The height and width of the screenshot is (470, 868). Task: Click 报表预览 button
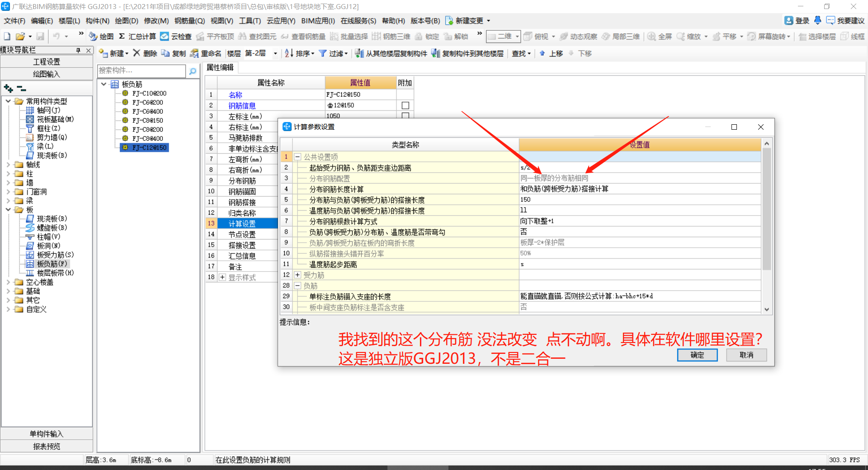tap(47, 446)
